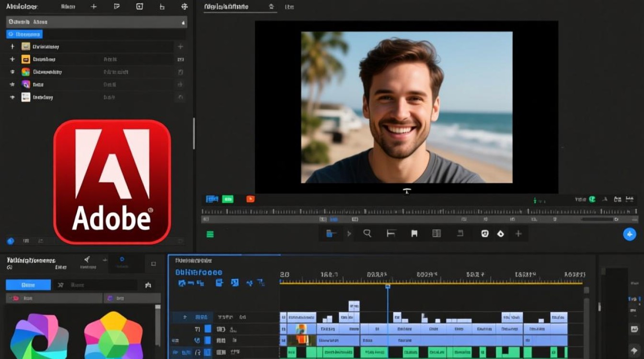Select the highlighted blue tab in the top-left panel
This screenshot has width=644, height=359.
(24, 34)
